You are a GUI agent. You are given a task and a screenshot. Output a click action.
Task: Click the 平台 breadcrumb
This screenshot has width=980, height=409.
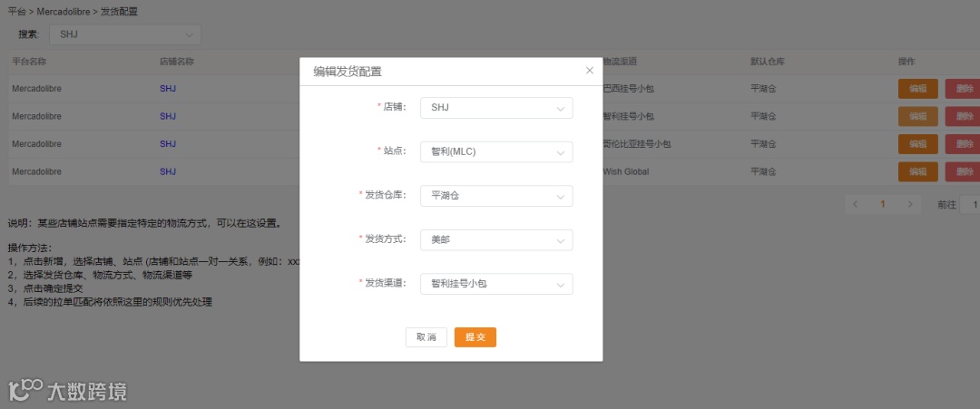(17, 11)
